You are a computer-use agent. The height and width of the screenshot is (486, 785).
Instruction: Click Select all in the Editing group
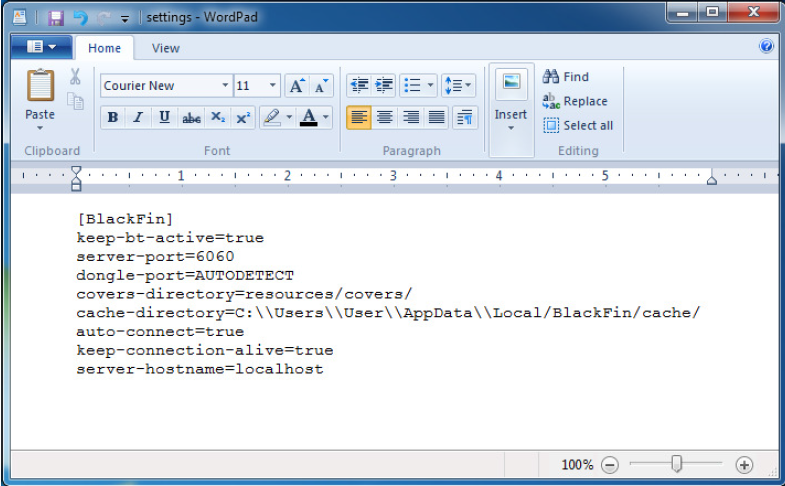point(578,125)
